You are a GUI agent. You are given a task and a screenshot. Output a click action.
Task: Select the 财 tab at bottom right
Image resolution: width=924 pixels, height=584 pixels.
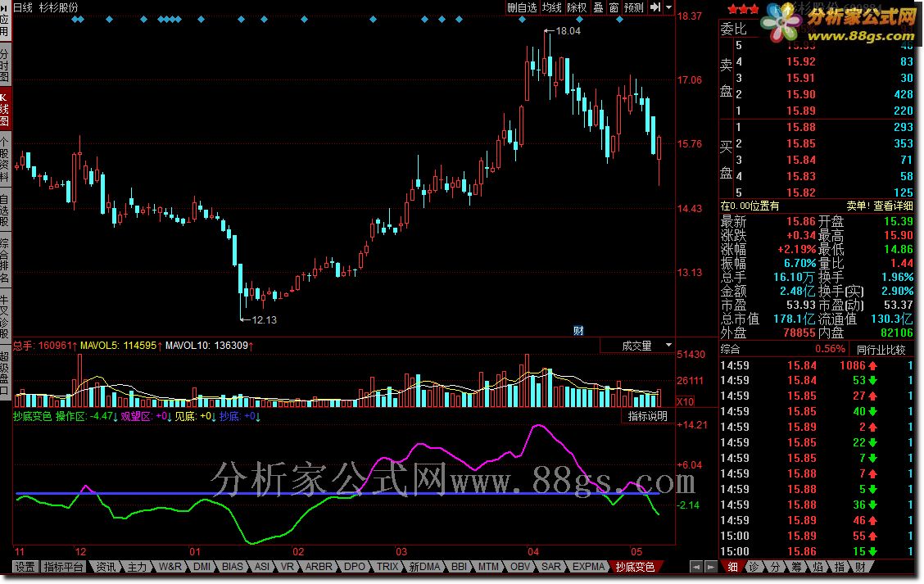(x=860, y=567)
